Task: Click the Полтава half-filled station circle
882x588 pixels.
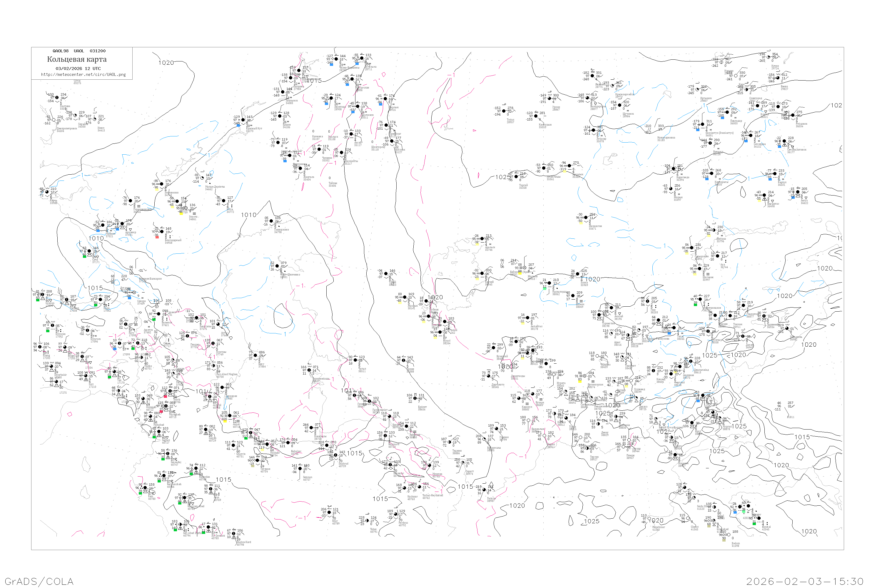Action: (x=57, y=98)
